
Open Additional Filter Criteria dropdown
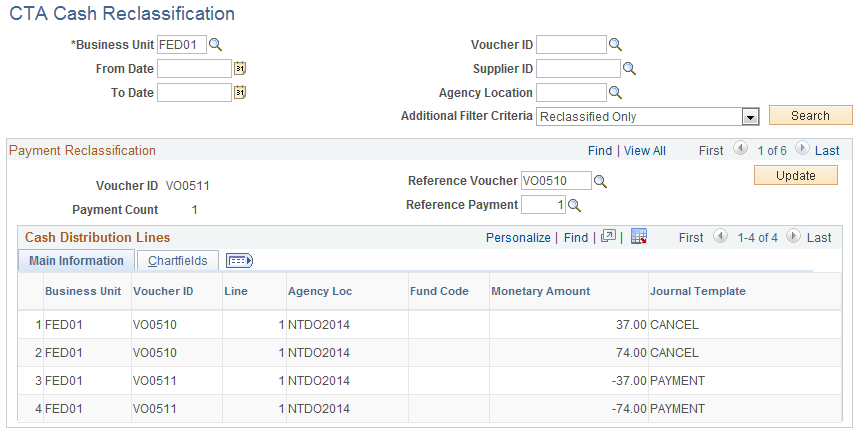pos(749,117)
